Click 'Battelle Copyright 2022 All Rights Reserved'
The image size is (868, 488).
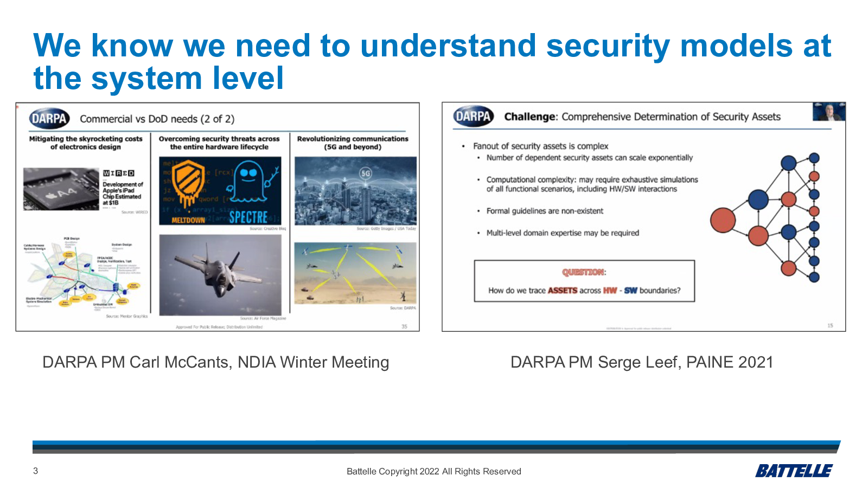pyautogui.click(x=434, y=471)
